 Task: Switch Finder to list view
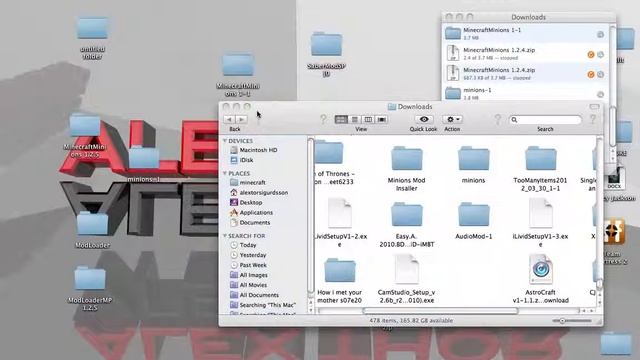pyautogui.click(x=355, y=119)
